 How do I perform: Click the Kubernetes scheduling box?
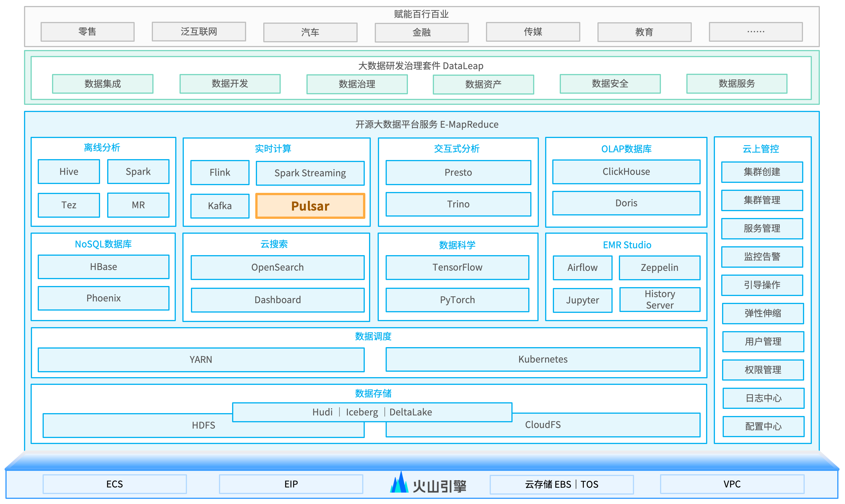pos(543,359)
